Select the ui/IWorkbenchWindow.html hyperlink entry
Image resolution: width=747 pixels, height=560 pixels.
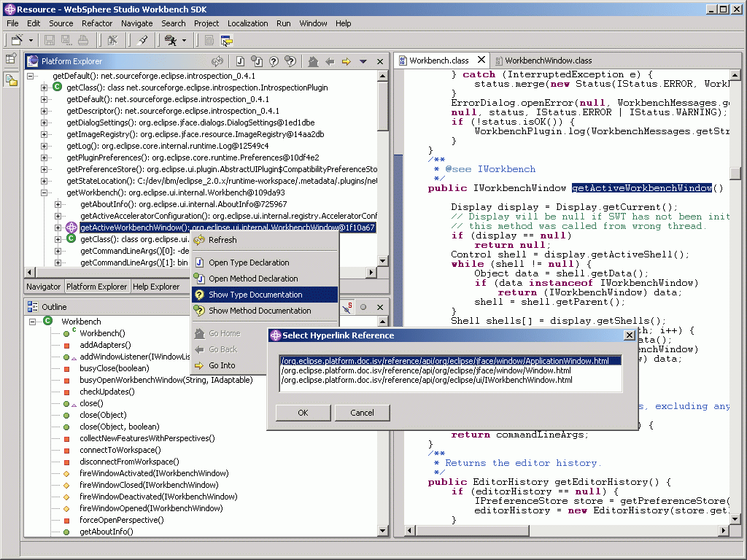pyautogui.click(x=450, y=380)
